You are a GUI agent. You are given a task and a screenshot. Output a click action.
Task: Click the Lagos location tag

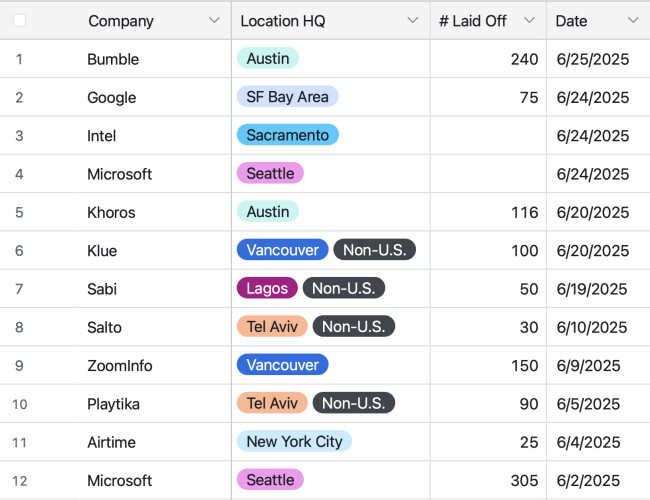[267, 289]
